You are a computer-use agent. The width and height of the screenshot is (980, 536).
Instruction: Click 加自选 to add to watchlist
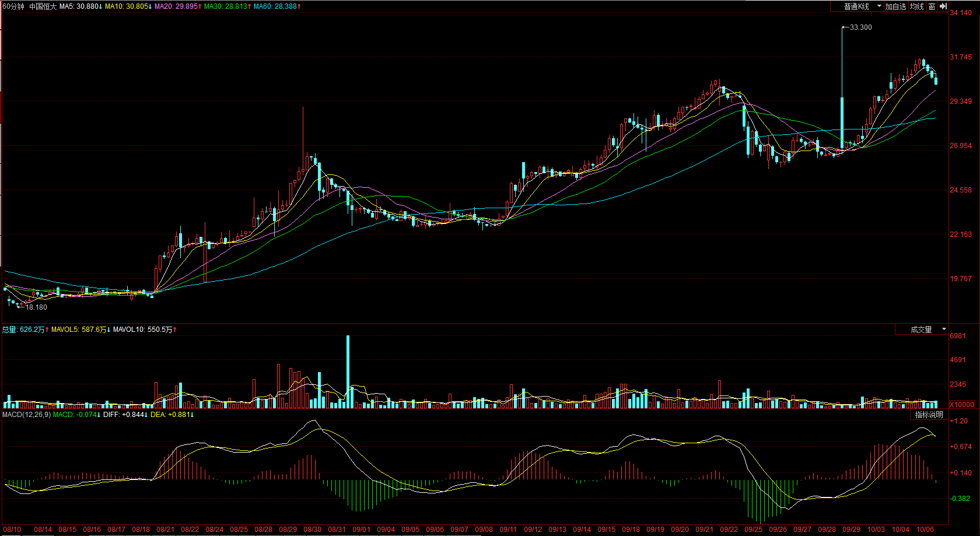[895, 6]
